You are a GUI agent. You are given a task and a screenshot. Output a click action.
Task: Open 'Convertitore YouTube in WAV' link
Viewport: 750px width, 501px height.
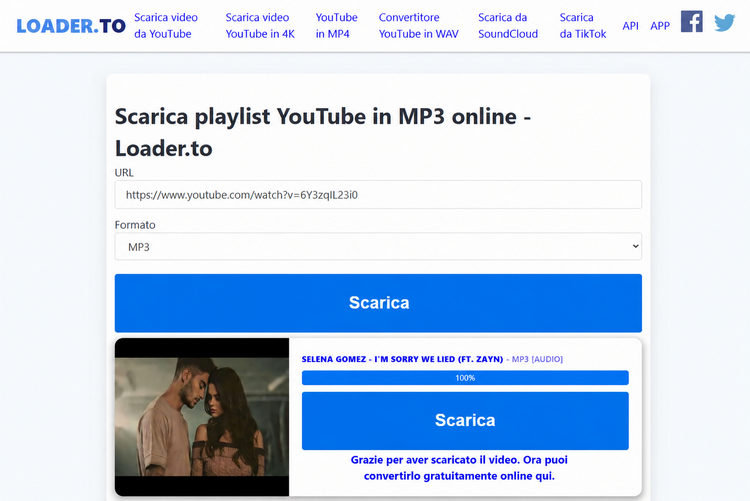tap(419, 25)
